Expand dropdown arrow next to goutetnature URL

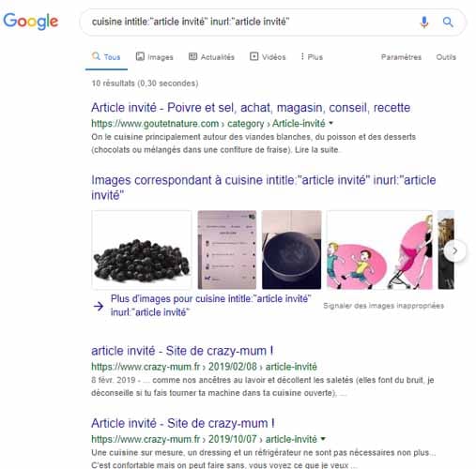point(330,123)
